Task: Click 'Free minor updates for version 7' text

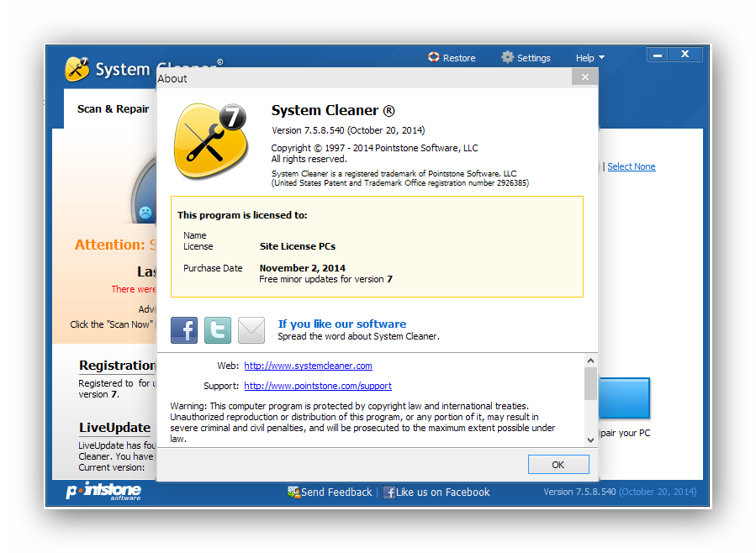Action: tap(326, 279)
